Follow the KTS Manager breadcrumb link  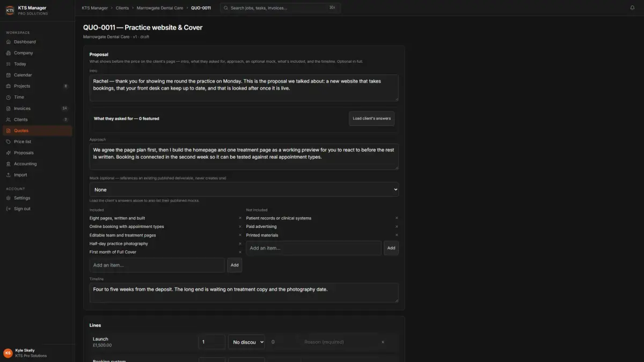(x=94, y=8)
